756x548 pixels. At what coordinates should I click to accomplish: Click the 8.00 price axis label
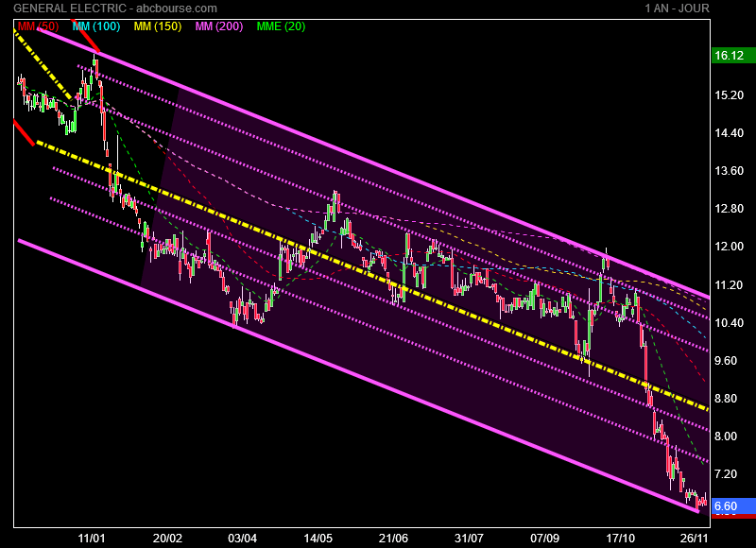726,437
